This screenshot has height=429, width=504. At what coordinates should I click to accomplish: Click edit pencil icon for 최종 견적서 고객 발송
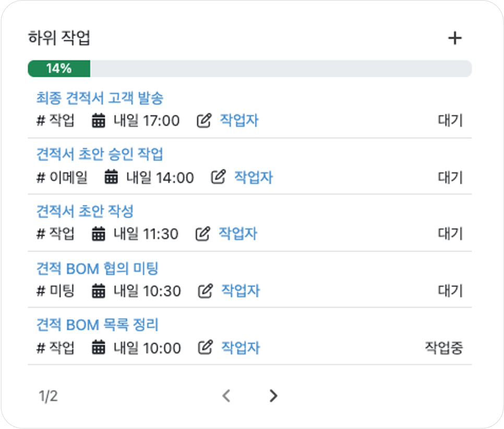pos(204,121)
